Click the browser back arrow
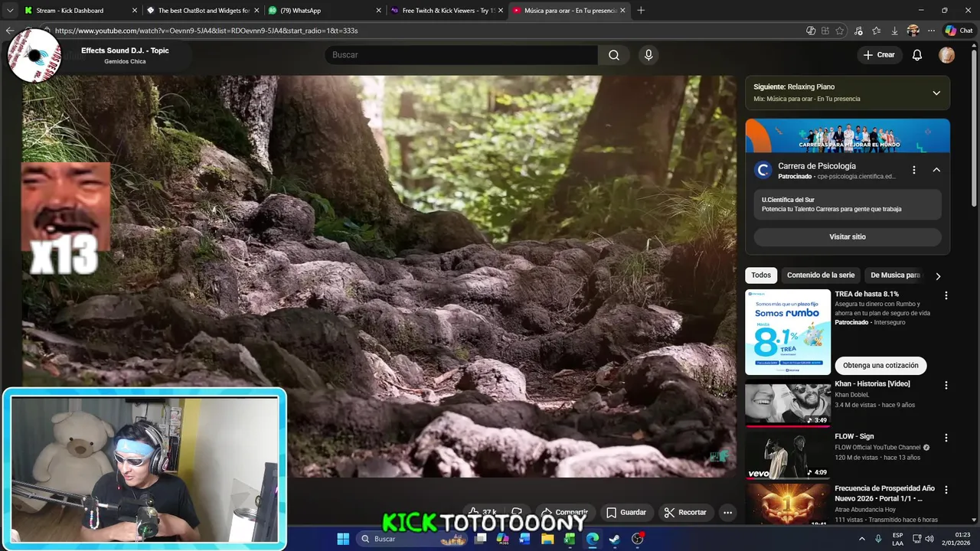Image resolution: width=980 pixels, height=551 pixels. tap(9, 31)
